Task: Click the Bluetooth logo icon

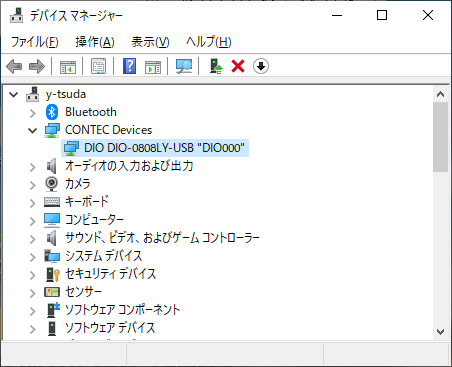Action: point(52,112)
